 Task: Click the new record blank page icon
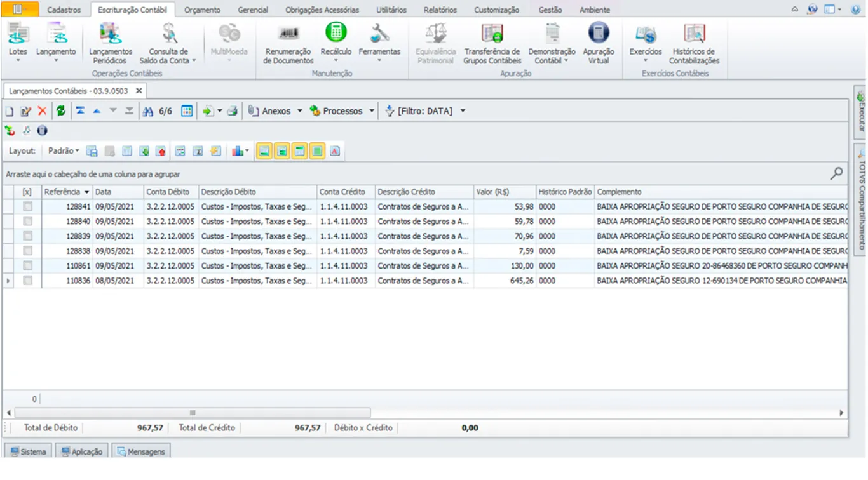tap(10, 111)
